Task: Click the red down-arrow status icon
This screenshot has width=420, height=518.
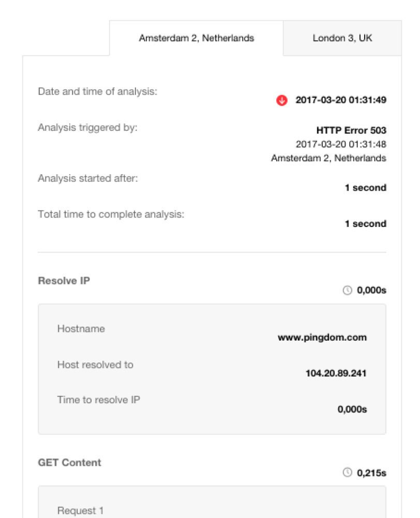Action: tap(281, 100)
